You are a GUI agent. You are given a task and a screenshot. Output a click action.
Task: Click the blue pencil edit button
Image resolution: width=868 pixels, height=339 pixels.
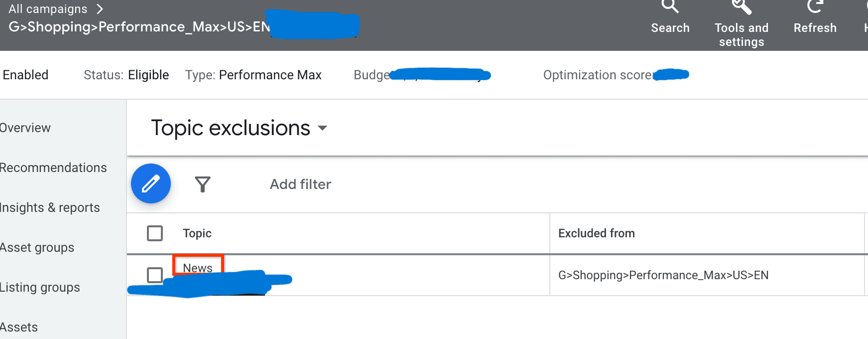click(151, 183)
